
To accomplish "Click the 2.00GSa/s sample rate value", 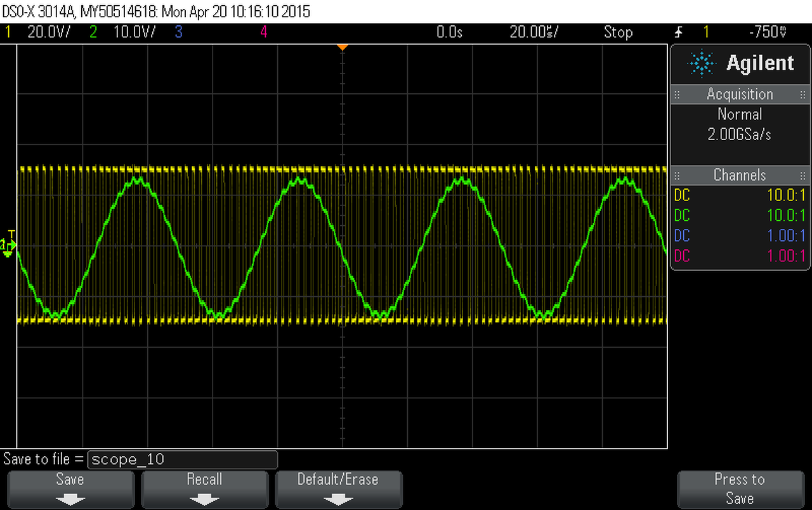I will [x=740, y=134].
